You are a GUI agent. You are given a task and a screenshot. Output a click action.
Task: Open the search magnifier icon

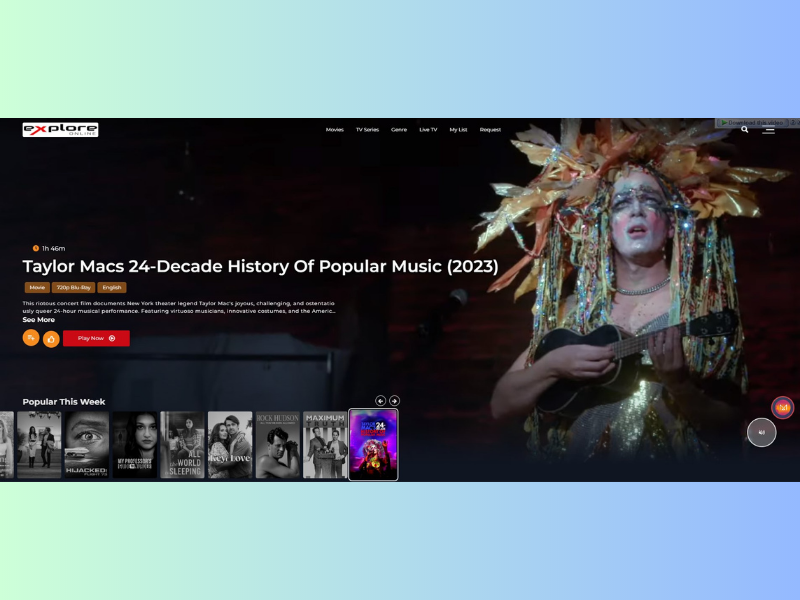745,130
